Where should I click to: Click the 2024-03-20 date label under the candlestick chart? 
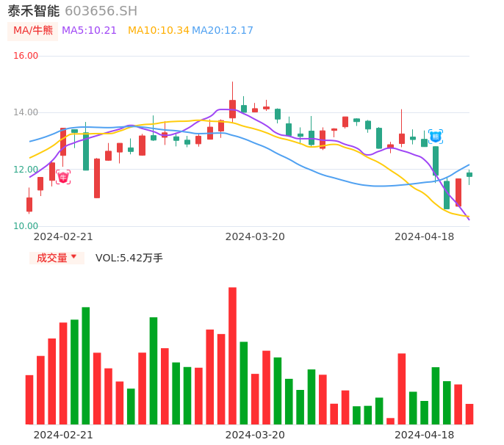(255, 236)
